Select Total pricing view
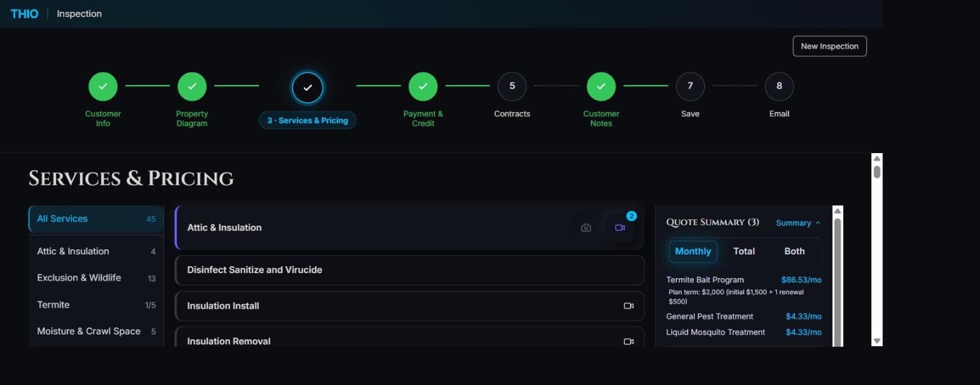 click(x=744, y=251)
